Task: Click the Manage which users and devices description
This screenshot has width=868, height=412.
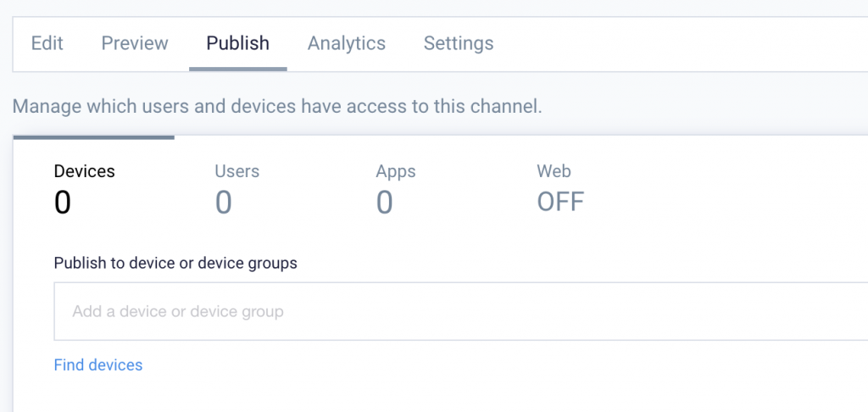Action: click(x=277, y=106)
